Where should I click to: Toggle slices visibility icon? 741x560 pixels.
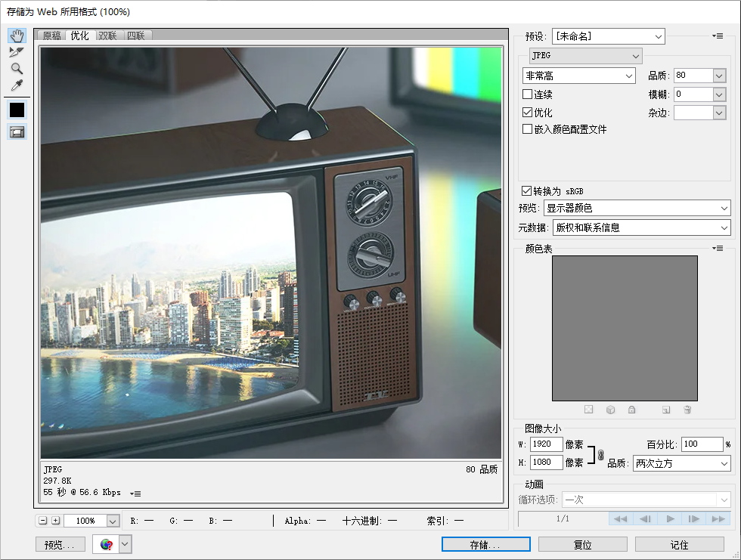tap(17, 131)
